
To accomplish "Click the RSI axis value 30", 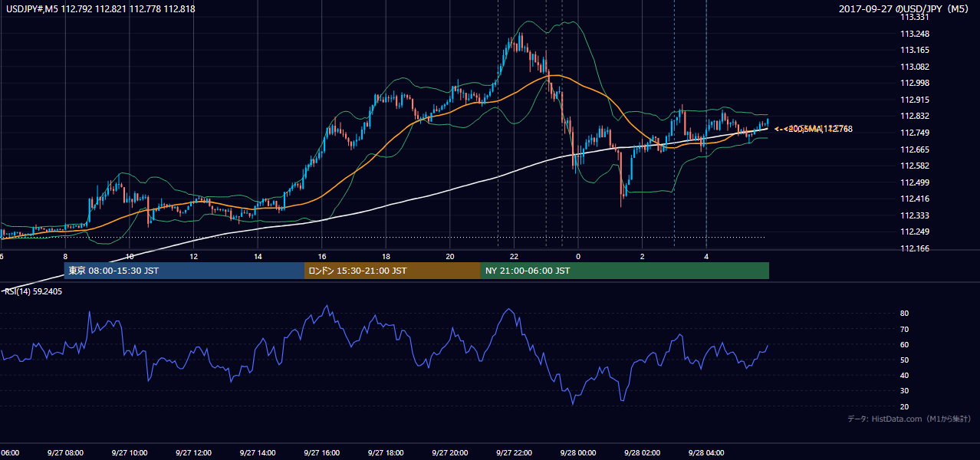I will click(x=904, y=391).
